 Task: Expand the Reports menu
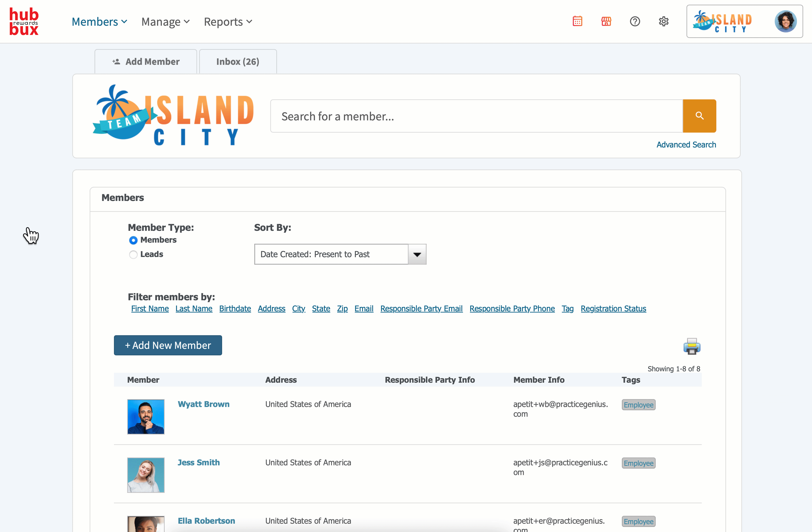[x=228, y=22]
